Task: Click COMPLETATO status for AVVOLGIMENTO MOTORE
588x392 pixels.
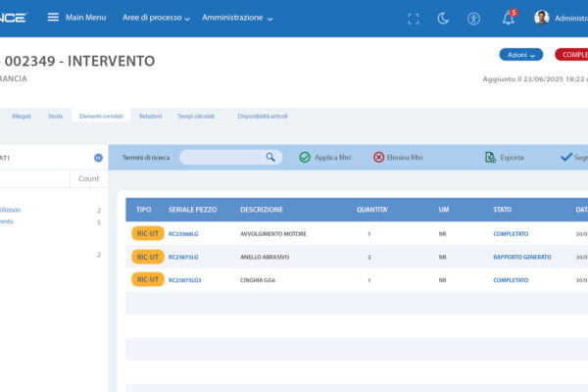Action: pyautogui.click(x=511, y=233)
